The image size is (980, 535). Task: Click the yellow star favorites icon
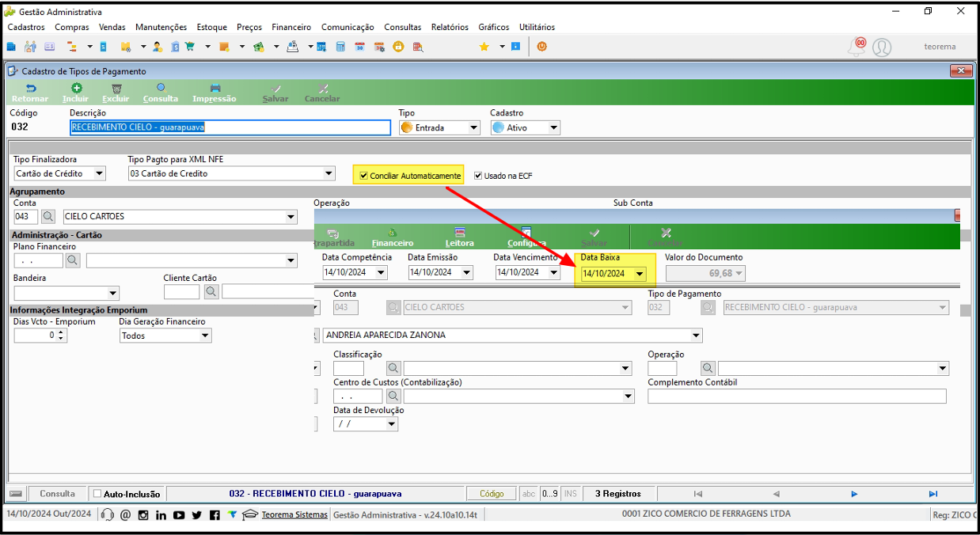click(x=484, y=47)
